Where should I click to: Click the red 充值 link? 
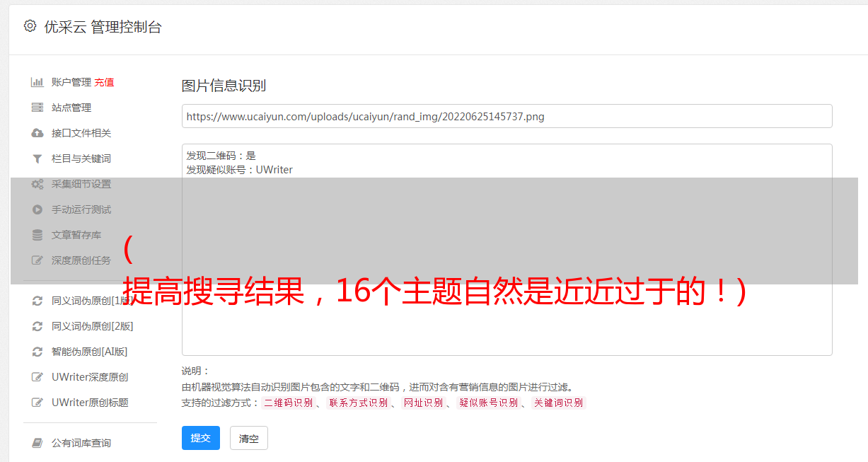[x=104, y=82]
